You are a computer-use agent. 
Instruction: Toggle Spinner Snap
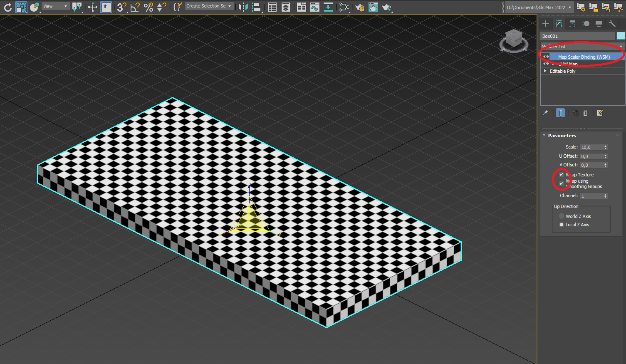click(x=161, y=7)
